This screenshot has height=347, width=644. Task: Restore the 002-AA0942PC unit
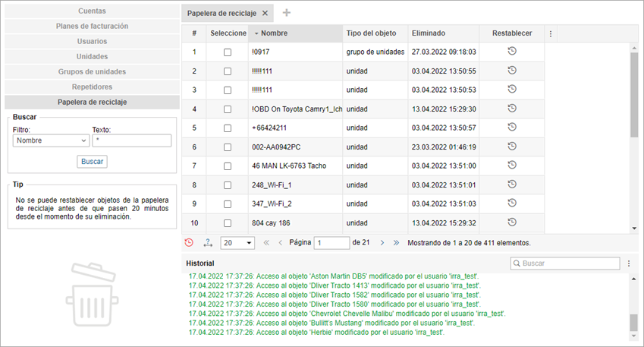[x=512, y=146]
